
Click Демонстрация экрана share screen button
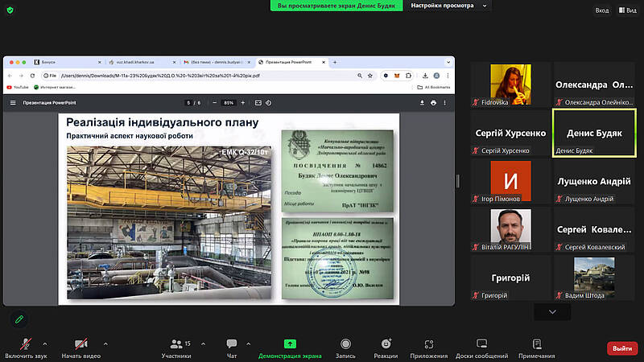point(290,348)
